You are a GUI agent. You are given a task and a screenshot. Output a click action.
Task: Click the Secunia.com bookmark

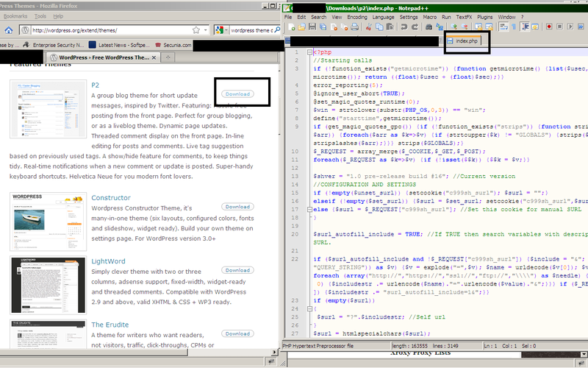click(x=173, y=45)
